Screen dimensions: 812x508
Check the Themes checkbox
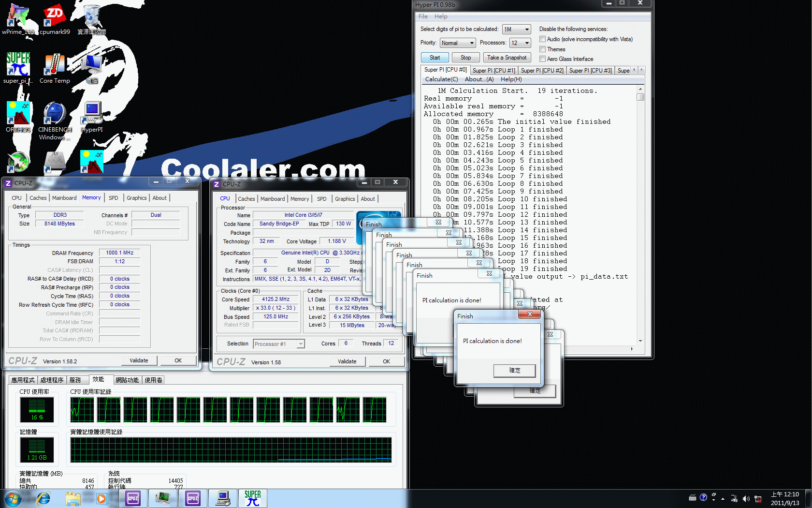[542, 49]
